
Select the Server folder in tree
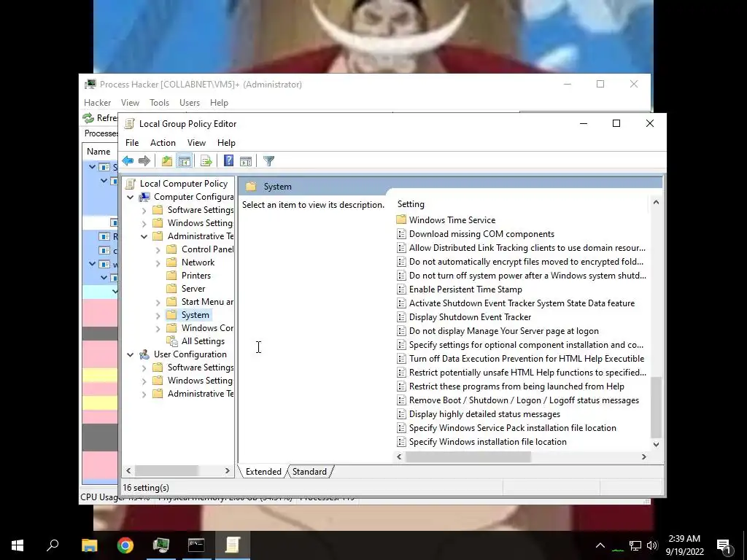point(193,289)
